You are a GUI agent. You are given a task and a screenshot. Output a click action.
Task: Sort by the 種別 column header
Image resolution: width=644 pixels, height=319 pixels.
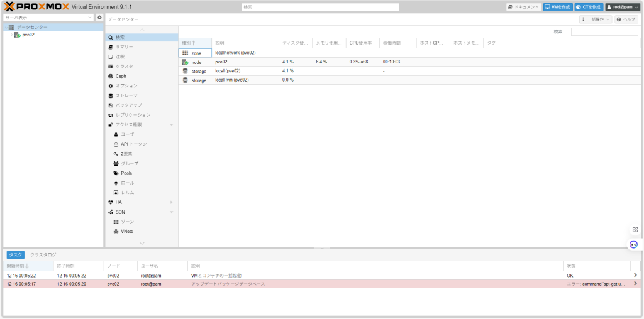coord(189,43)
